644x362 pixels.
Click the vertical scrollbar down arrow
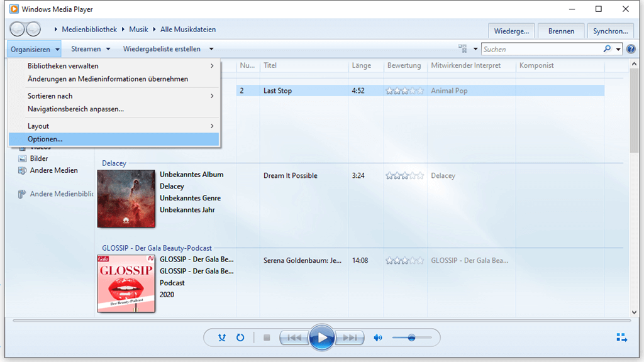coord(634,312)
